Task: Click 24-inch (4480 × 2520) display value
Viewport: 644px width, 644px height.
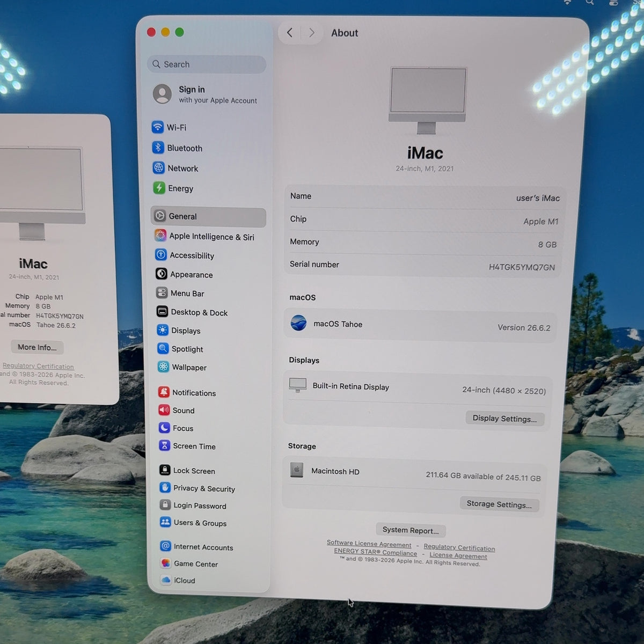Action: pyautogui.click(x=504, y=391)
